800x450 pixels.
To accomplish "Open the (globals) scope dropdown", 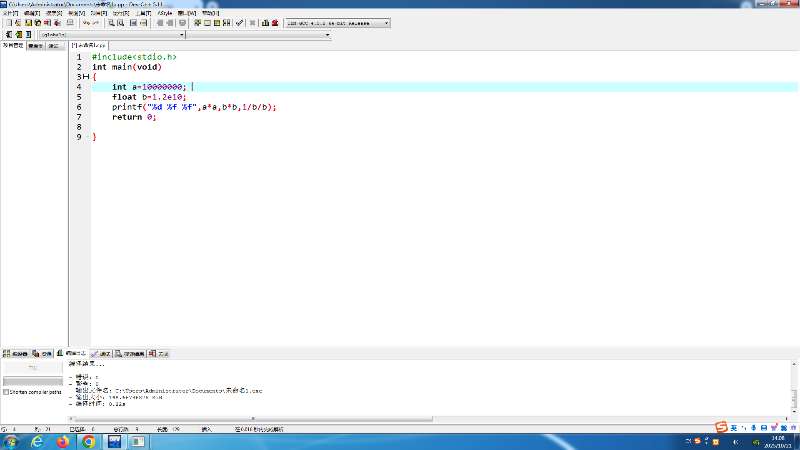I will click(182, 35).
